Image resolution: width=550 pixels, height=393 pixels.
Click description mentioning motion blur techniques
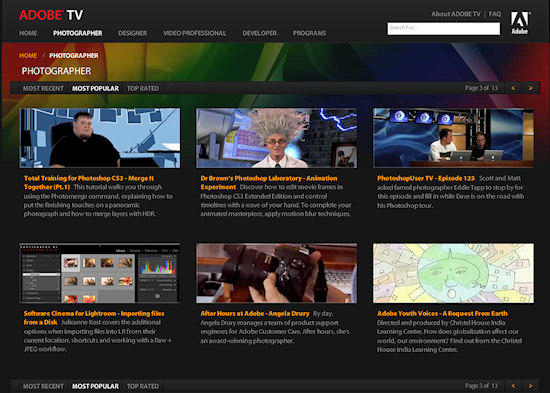click(x=276, y=200)
